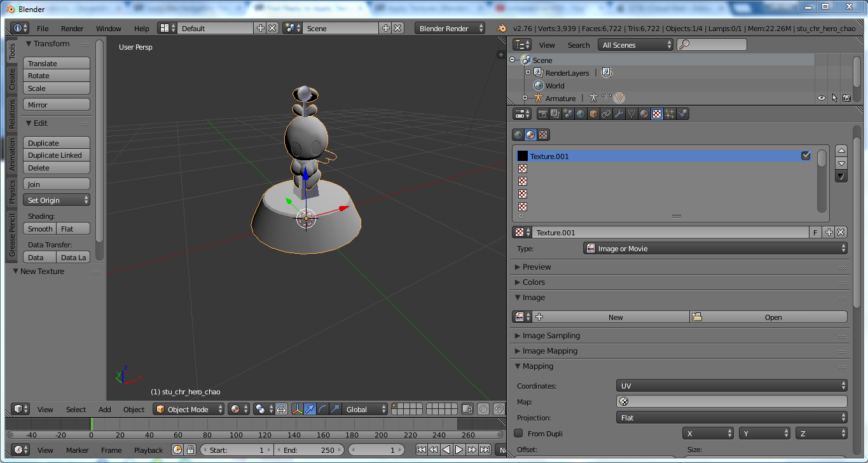Toggle Texture.001 slot enabled checkbox
The width and height of the screenshot is (868, 463).
coord(806,156)
